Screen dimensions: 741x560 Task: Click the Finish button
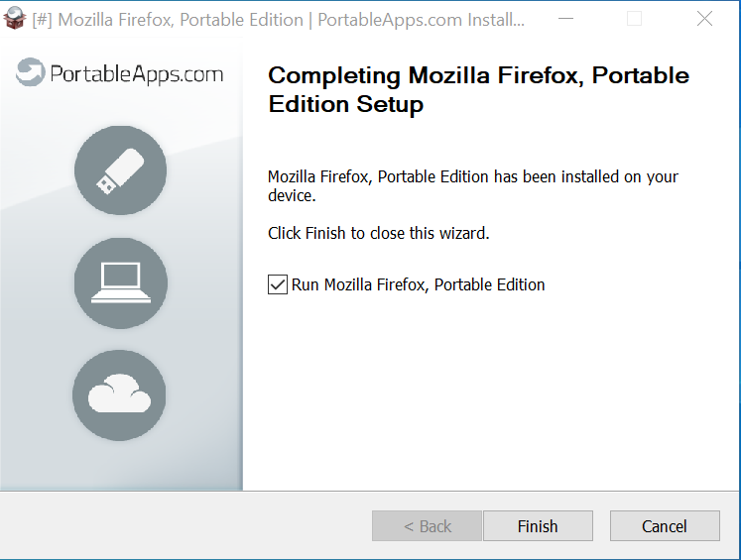[x=538, y=526]
